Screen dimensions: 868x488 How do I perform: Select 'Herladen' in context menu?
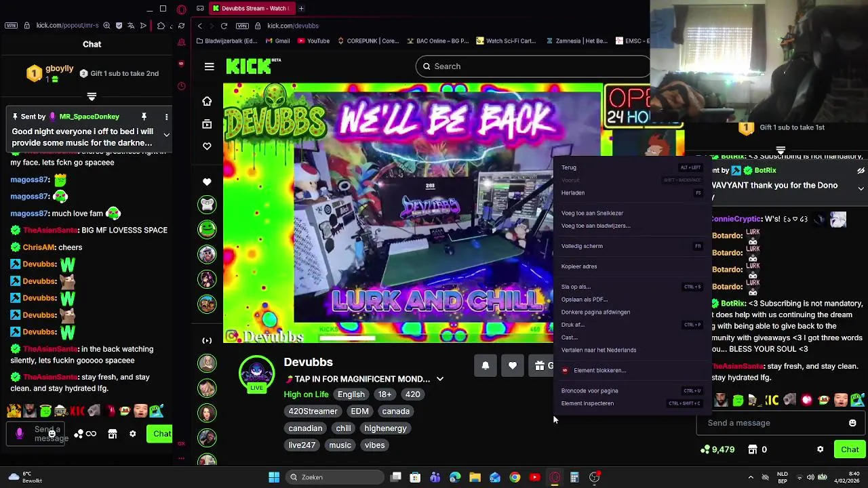(631, 192)
